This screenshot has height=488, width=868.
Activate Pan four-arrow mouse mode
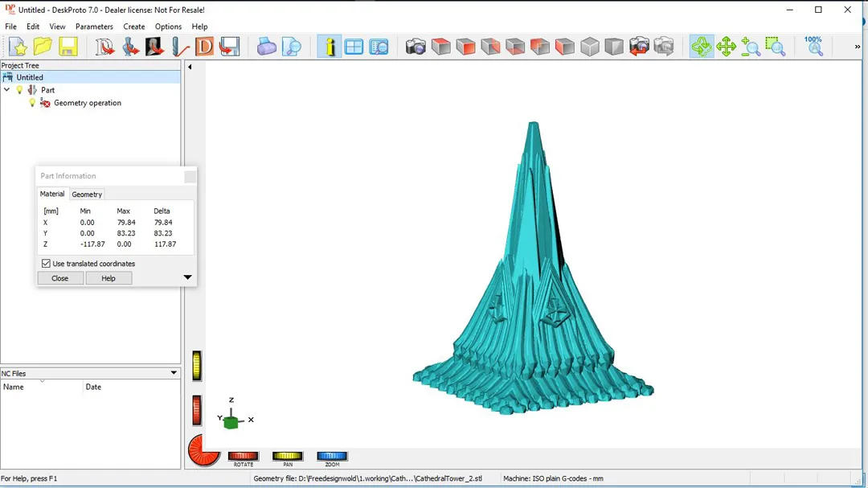[726, 47]
